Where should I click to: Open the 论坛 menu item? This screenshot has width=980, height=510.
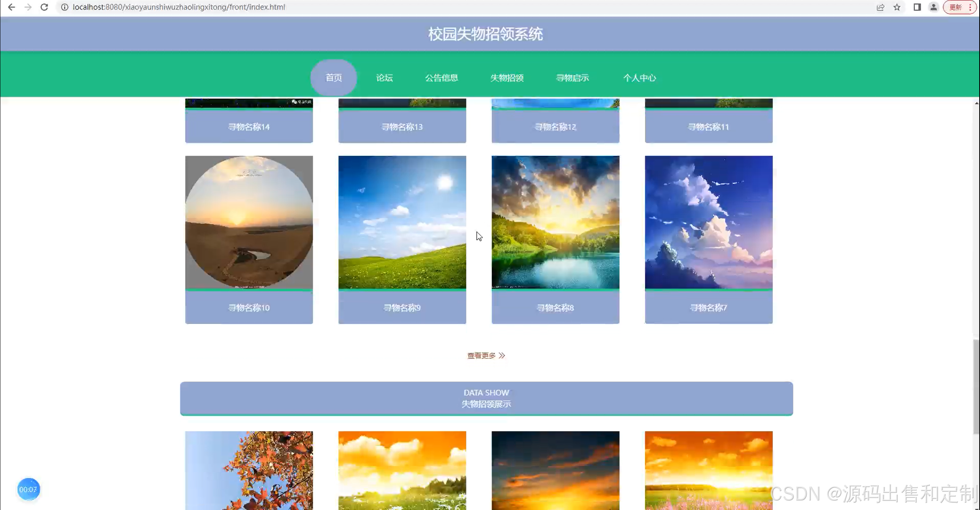(x=384, y=78)
